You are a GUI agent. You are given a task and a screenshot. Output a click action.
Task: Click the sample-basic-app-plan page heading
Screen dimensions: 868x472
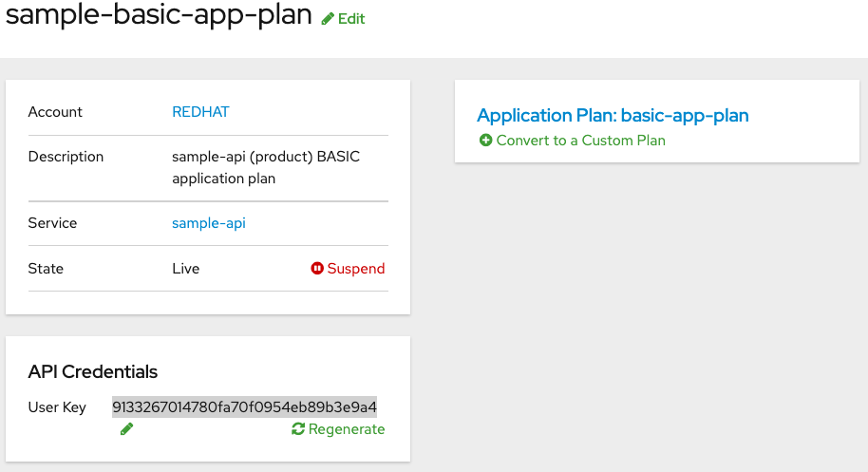(x=159, y=17)
